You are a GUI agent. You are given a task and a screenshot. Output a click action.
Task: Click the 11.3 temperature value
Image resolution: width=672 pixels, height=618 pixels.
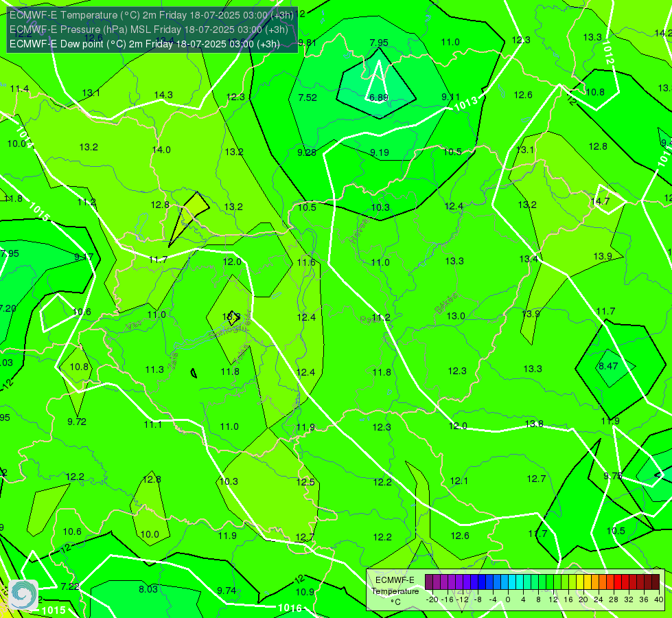pyautogui.click(x=154, y=369)
